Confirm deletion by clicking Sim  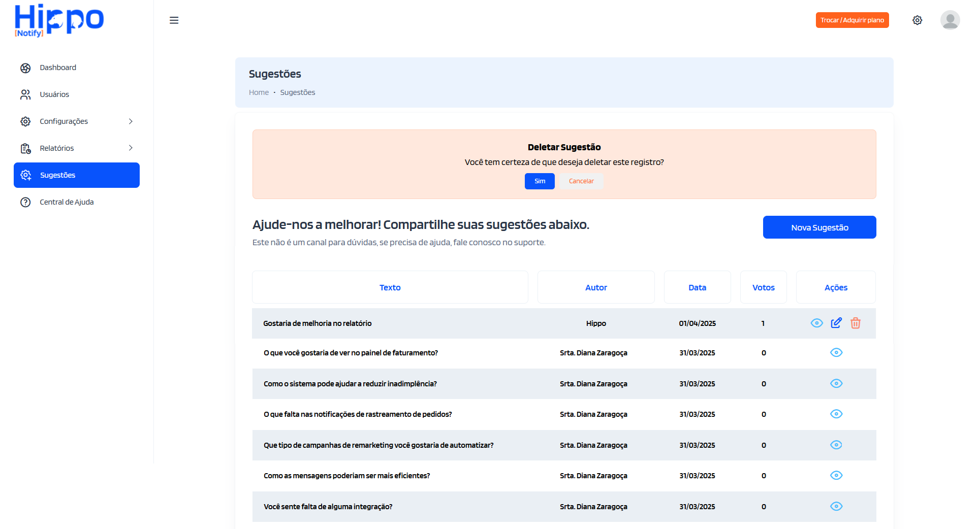click(x=540, y=181)
